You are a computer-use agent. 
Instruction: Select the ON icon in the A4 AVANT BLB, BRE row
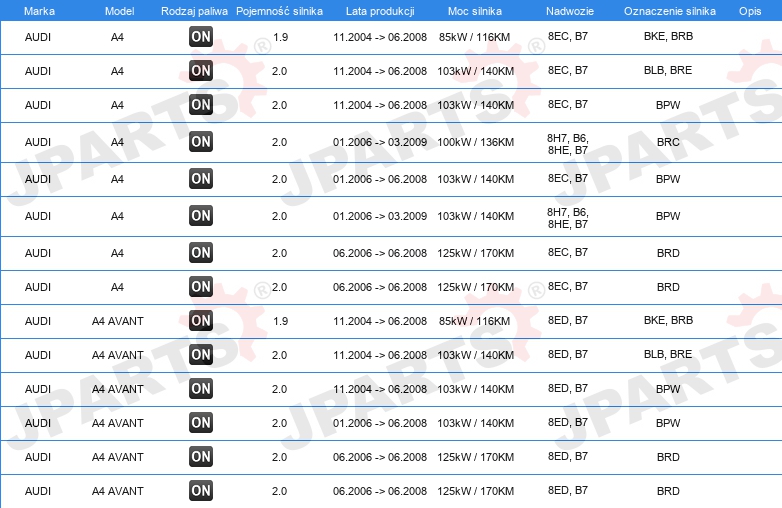point(201,354)
